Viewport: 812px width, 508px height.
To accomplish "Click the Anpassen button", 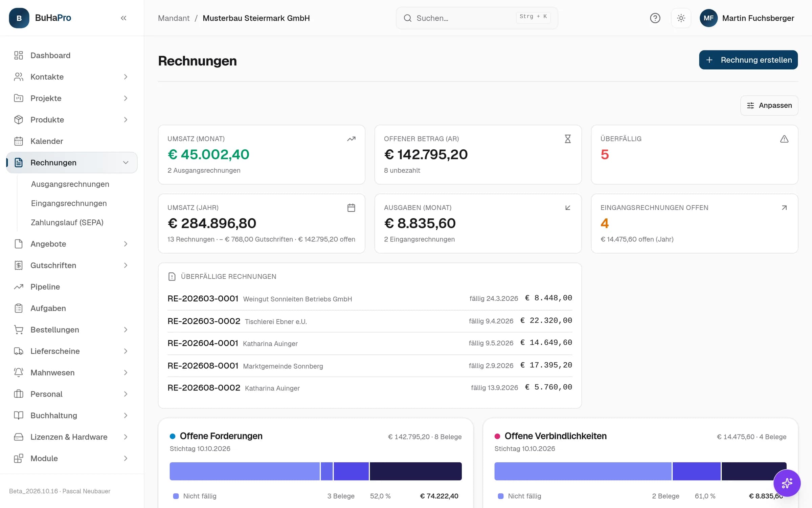I will click(769, 105).
